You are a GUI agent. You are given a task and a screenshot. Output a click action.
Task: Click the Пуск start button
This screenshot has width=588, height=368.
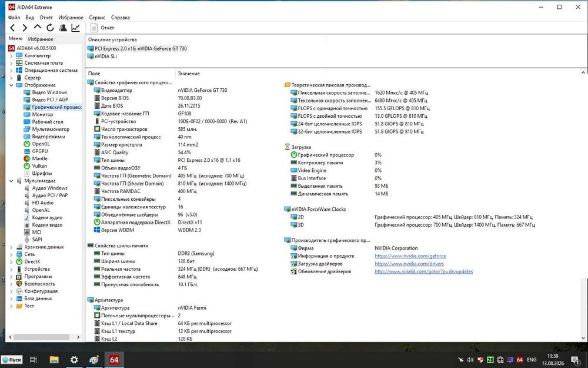(12, 360)
